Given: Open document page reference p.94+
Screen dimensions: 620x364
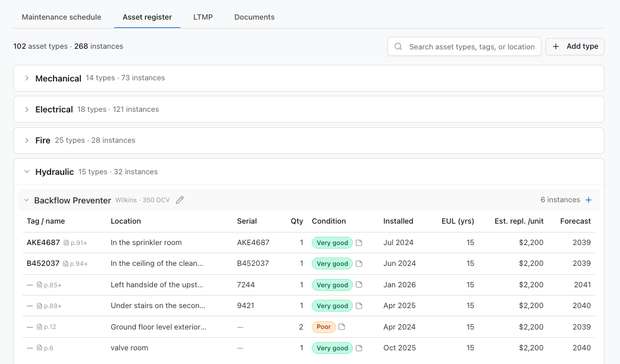Looking at the screenshot, I should pos(76,263).
